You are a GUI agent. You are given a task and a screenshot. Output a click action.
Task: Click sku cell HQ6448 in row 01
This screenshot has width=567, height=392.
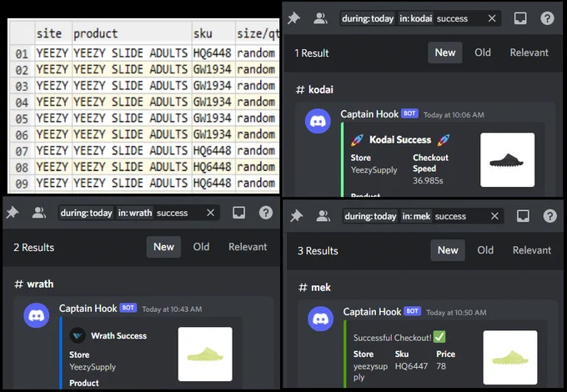[213, 53]
